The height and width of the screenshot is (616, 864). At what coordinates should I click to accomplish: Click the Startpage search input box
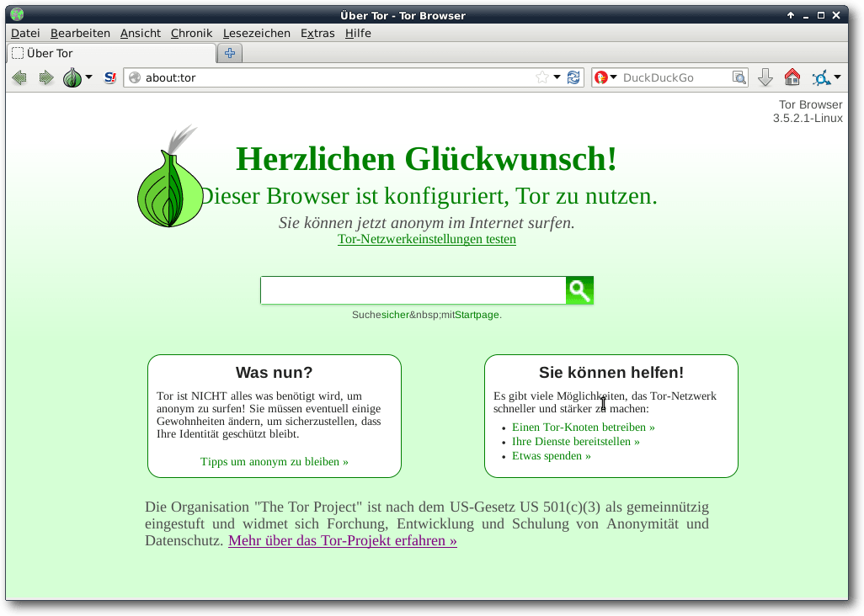click(413, 290)
